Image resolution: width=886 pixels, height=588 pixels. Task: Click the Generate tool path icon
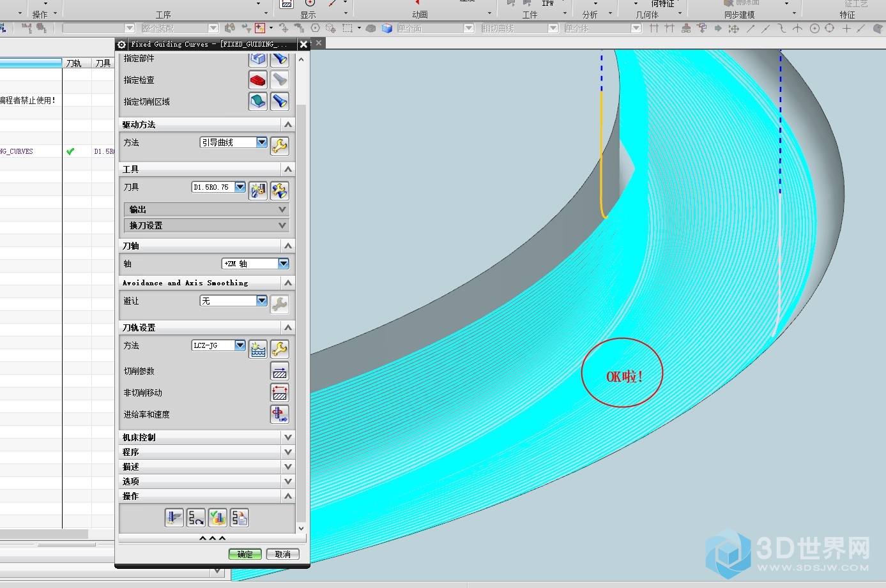click(x=174, y=518)
